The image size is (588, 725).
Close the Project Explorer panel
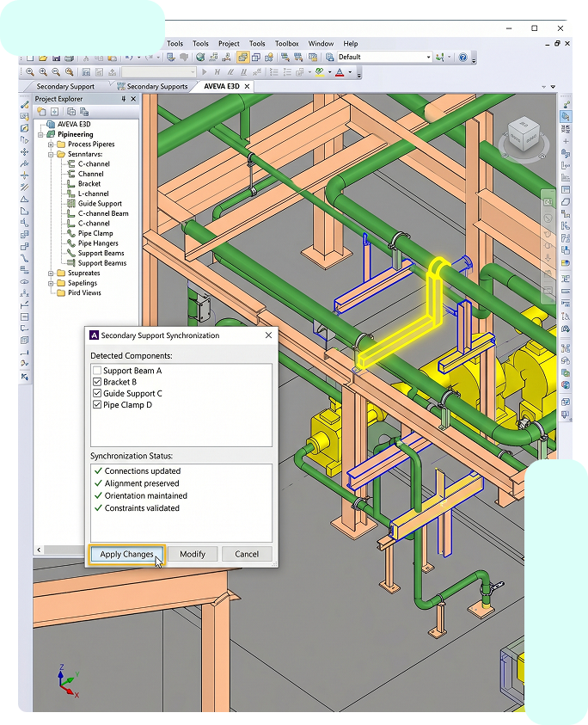133,99
